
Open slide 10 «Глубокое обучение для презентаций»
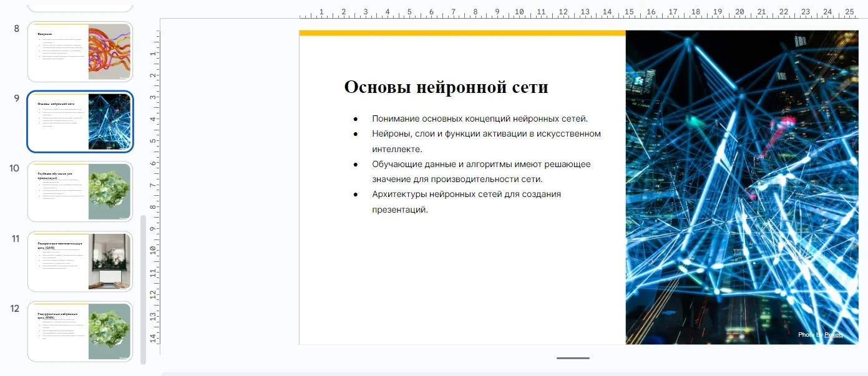tap(80, 191)
